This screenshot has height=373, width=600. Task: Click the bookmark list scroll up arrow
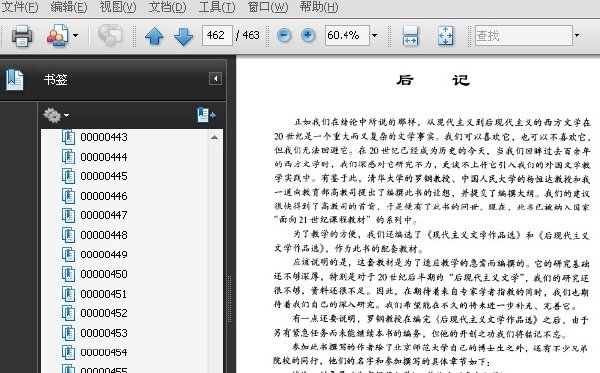pyautogui.click(x=215, y=137)
